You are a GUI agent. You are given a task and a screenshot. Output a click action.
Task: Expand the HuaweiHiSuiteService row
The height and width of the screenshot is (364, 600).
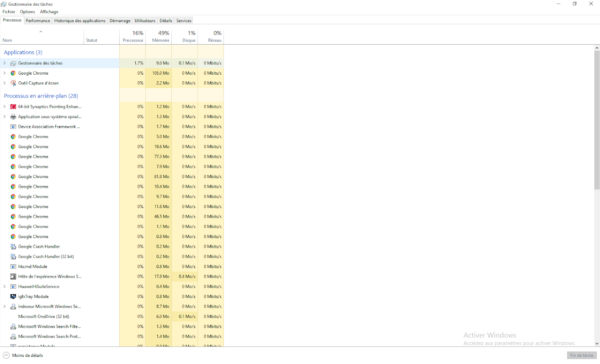pos(4,286)
